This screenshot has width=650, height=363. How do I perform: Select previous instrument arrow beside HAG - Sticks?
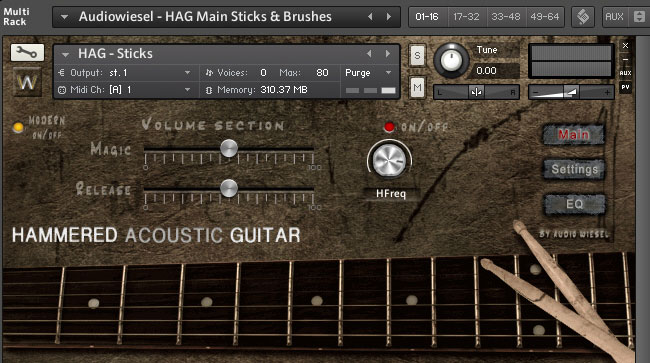tap(369, 53)
